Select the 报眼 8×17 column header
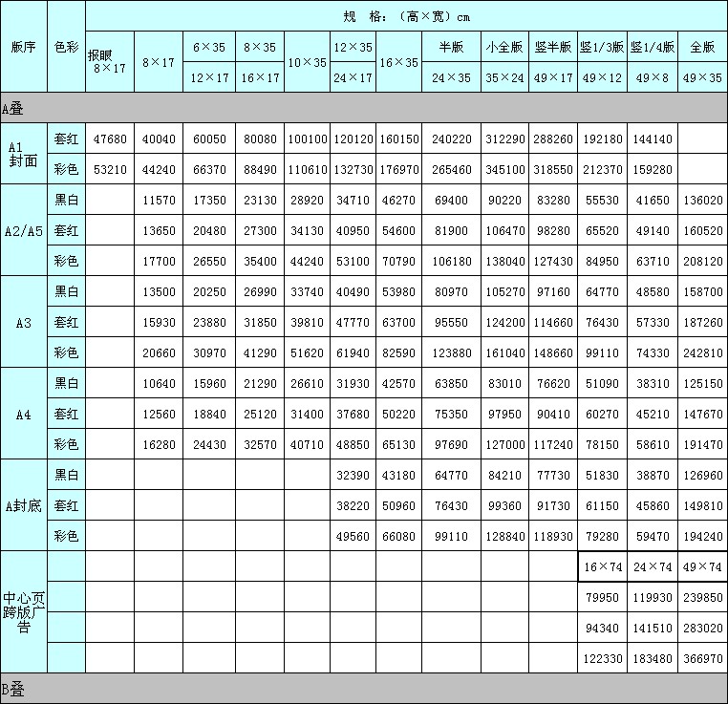The height and width of the screenshot is (704, 728). click(110, 62)
